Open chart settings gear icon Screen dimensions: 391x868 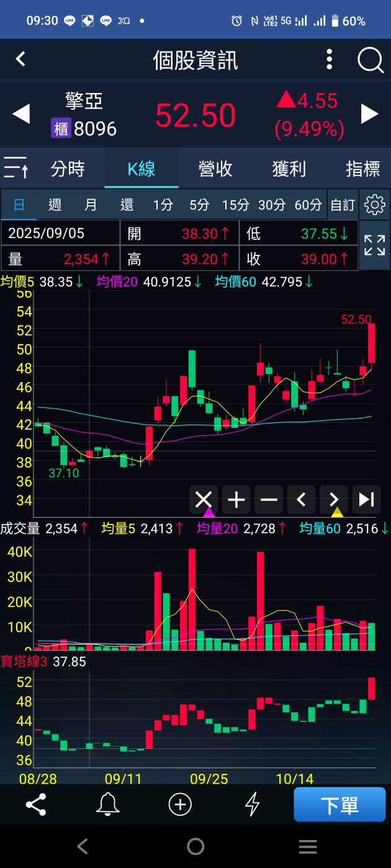pos(374,205)
